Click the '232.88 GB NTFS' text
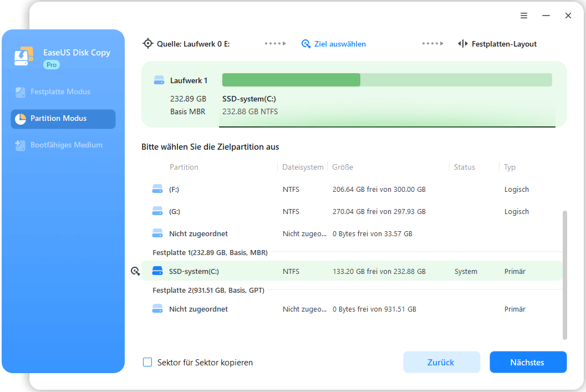 250,111
